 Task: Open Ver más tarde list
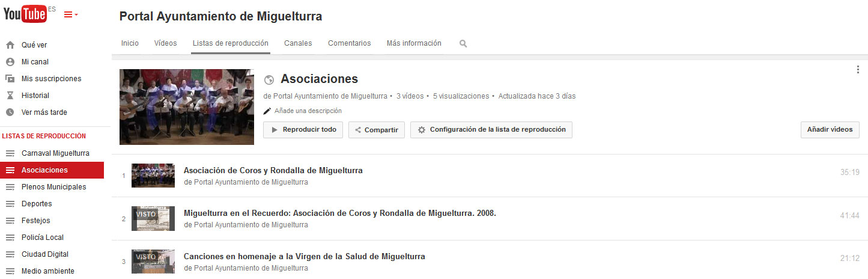coord(44,112)
